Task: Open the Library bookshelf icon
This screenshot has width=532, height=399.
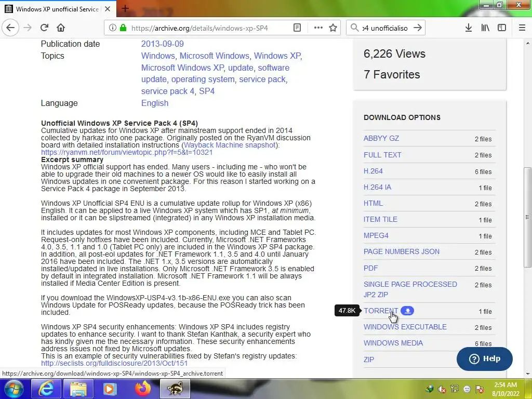Action: pyautogui.click(x=485, y=28)
